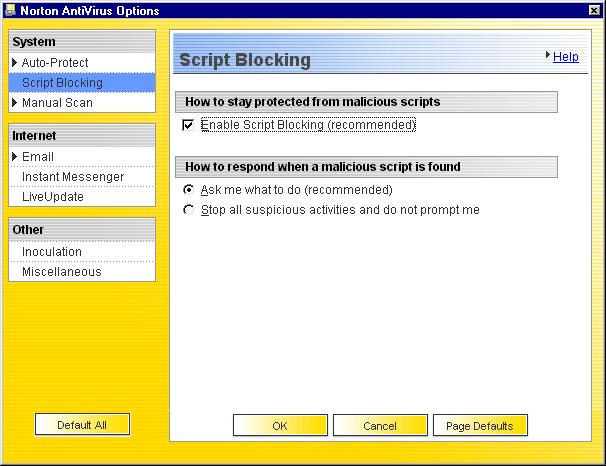Viewport: 606px width, 466px height.
Task: Click the Page Defaults button
Action: coord(479,426)
